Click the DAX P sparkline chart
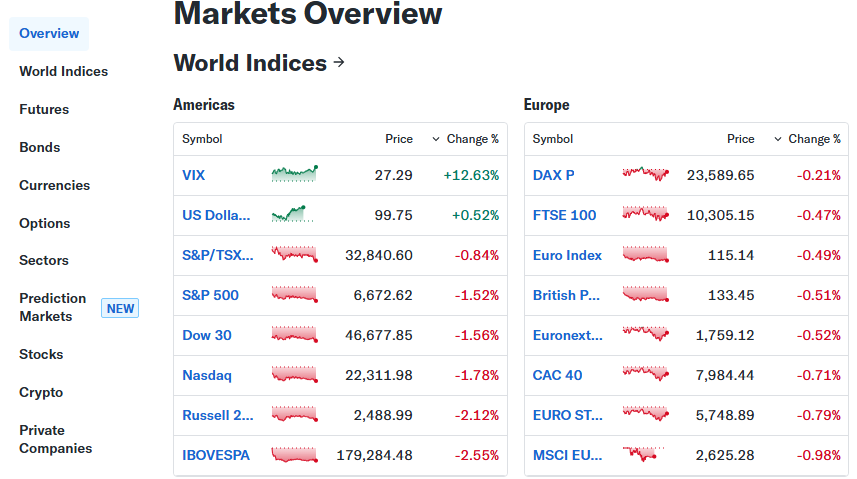This screenshot has height=479, width=857. [x=645, y=175]
